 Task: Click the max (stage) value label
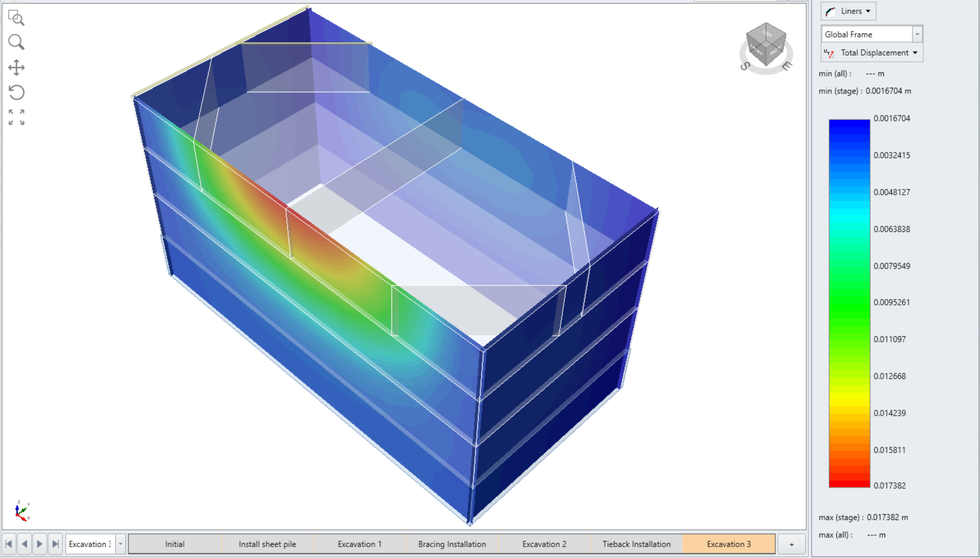coord(864,517)
